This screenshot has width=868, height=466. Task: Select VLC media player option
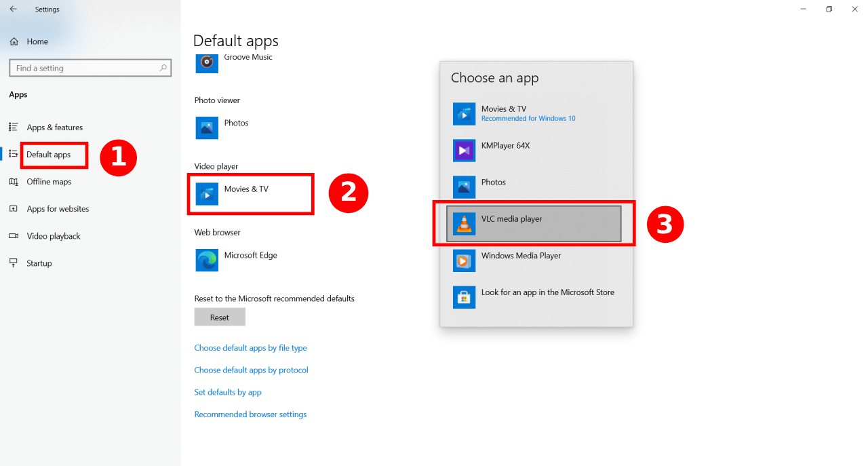pyautogui.click(x=534, y=224)
